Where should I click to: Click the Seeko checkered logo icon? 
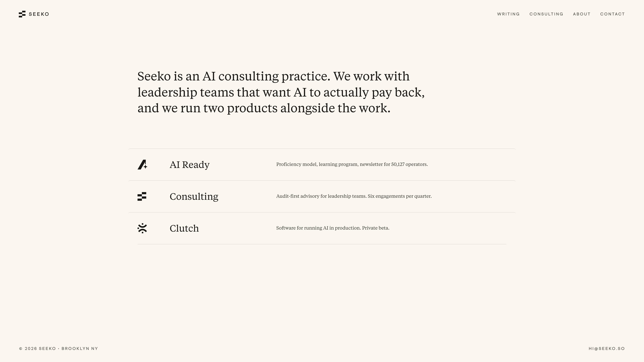click(x=22, y=14)
